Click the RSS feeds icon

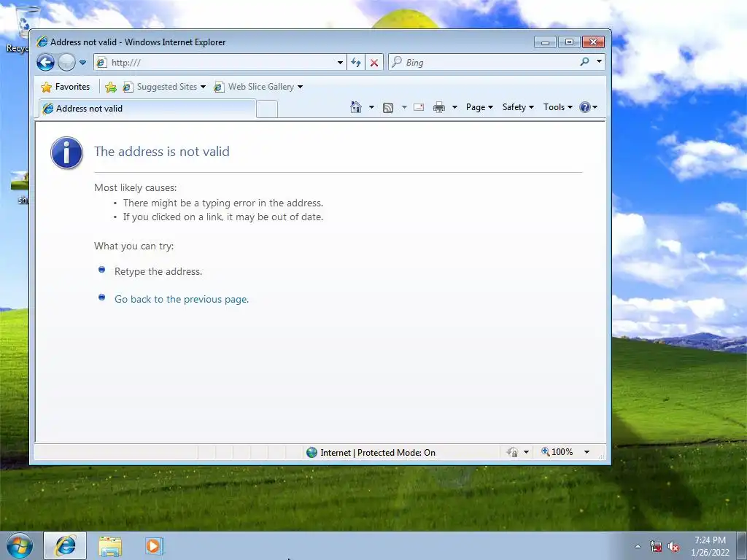[388, 108]
